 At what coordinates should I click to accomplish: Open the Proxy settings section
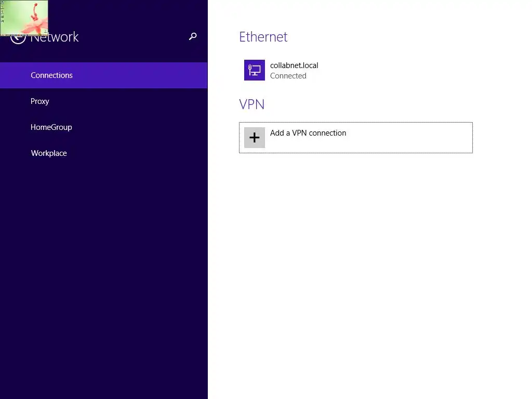pyautogui.click(x=40, y=101)
